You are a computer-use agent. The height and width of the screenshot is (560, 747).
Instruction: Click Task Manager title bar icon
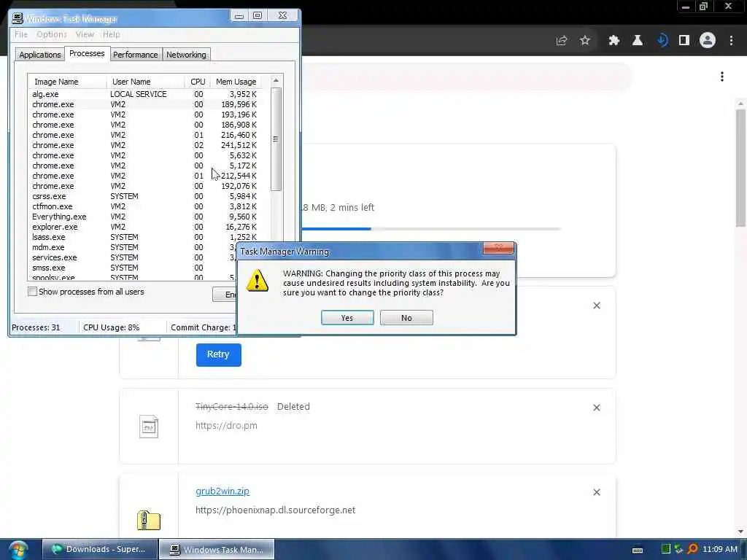tap(18, 18)
